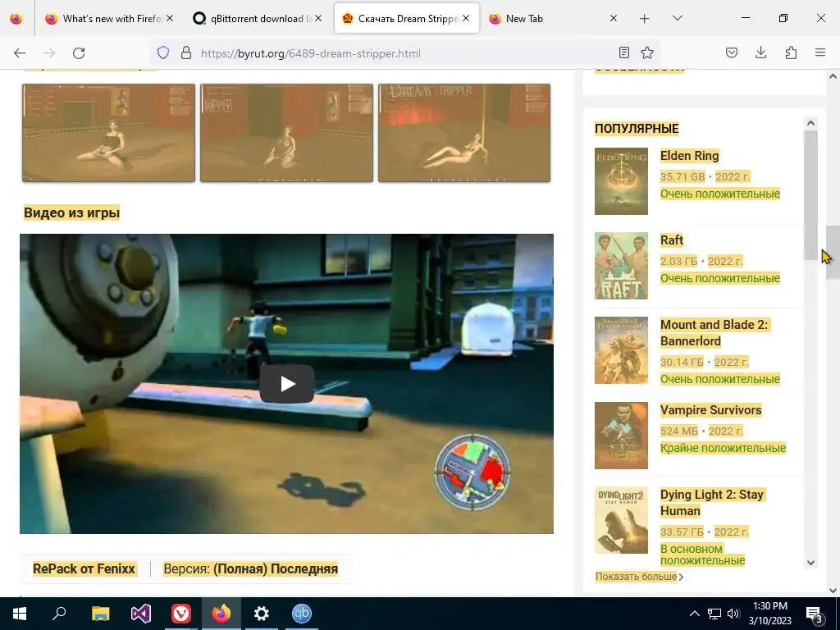Open Visual Studio from taskbar

[141, 614]
